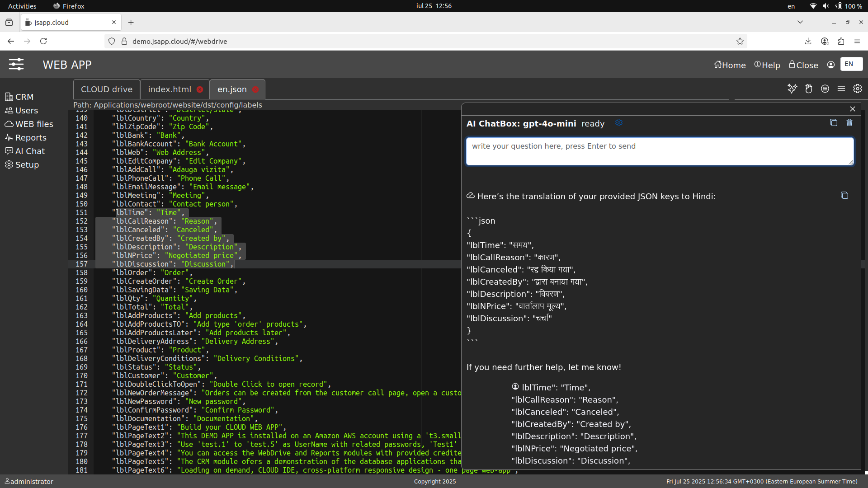
Task: Open the Users section
Action: pyautogui.click(x=21, y=110)
